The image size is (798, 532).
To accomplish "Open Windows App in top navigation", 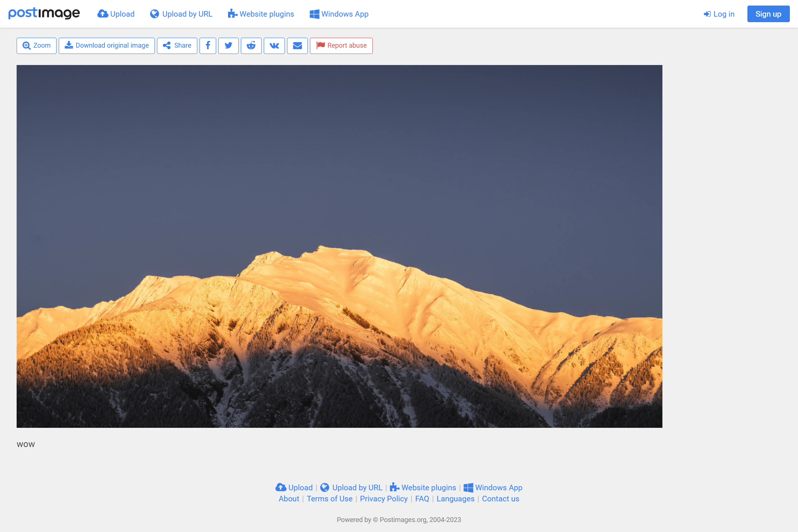I will point(339,14).
